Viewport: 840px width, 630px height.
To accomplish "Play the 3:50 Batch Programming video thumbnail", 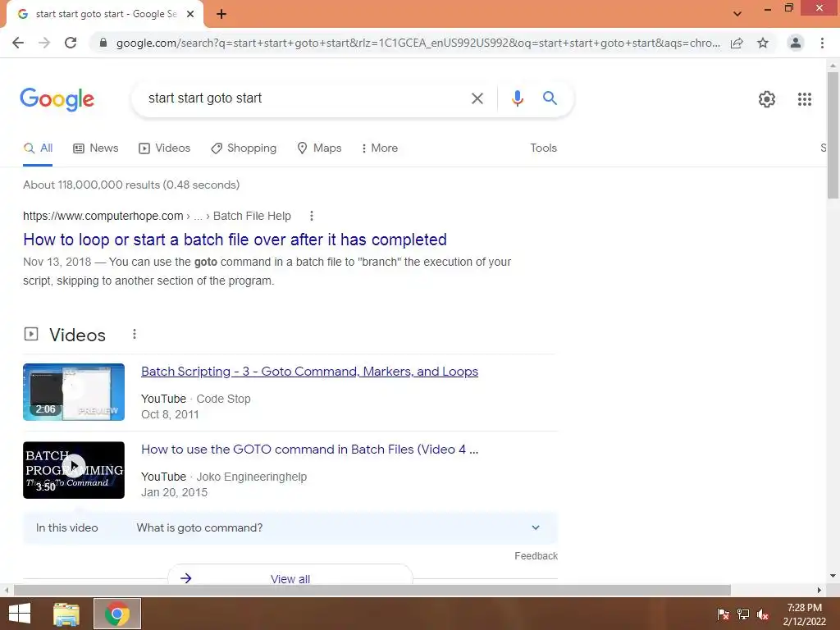I will click(x=74, y=470).
